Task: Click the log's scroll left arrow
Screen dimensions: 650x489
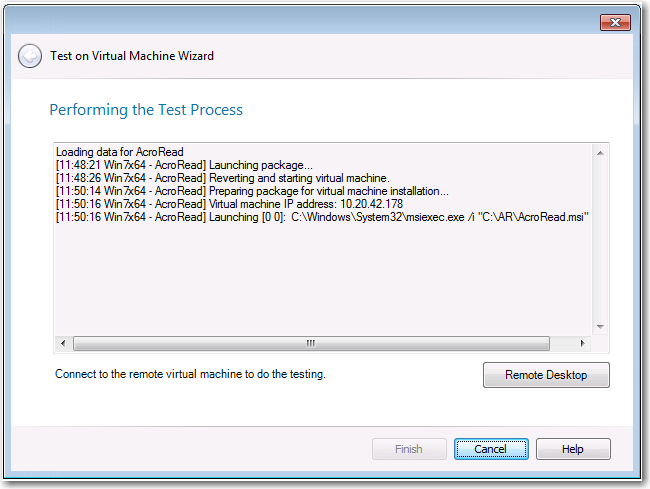Action: coord(64,343)
